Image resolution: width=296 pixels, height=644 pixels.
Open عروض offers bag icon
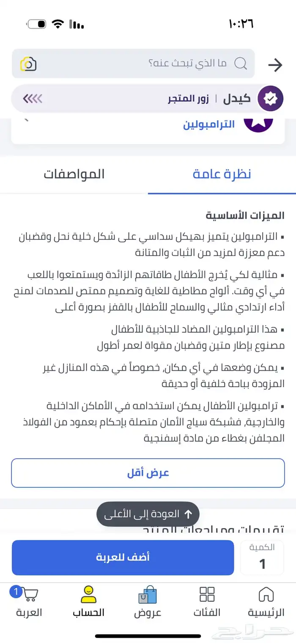pos(148,596)
